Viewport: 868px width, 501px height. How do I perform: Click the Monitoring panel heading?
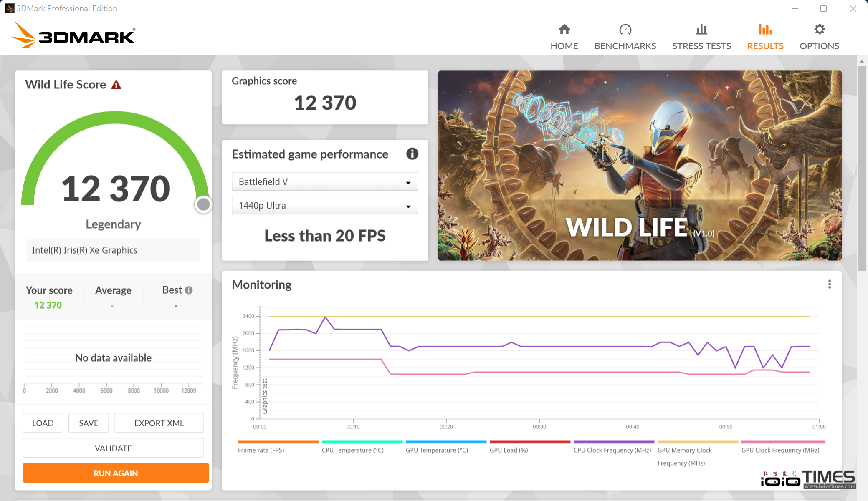tap(262, 284)
